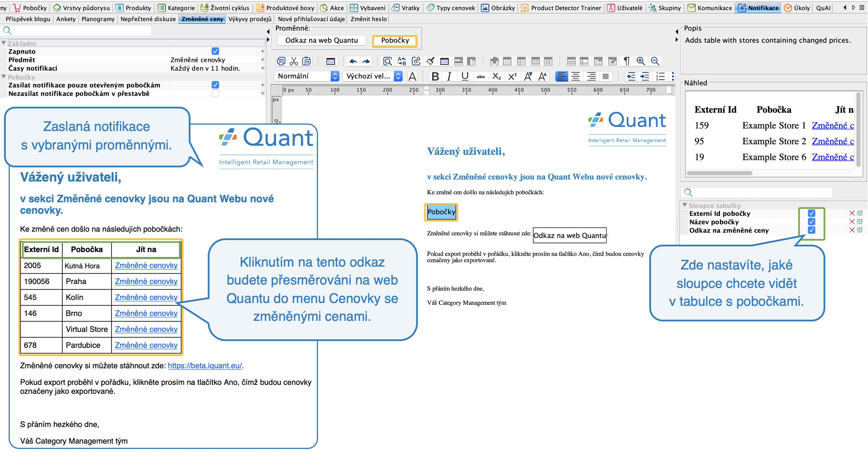Image resolution: width=868 pixels, height=453 pixels.
Task: Toggle Italic formatting
Action: tap(449, 76)
